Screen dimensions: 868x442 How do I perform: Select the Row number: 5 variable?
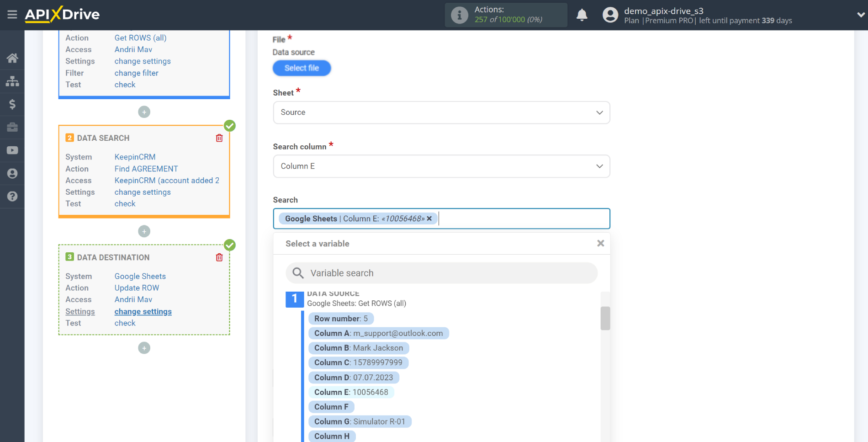point(341,319)
